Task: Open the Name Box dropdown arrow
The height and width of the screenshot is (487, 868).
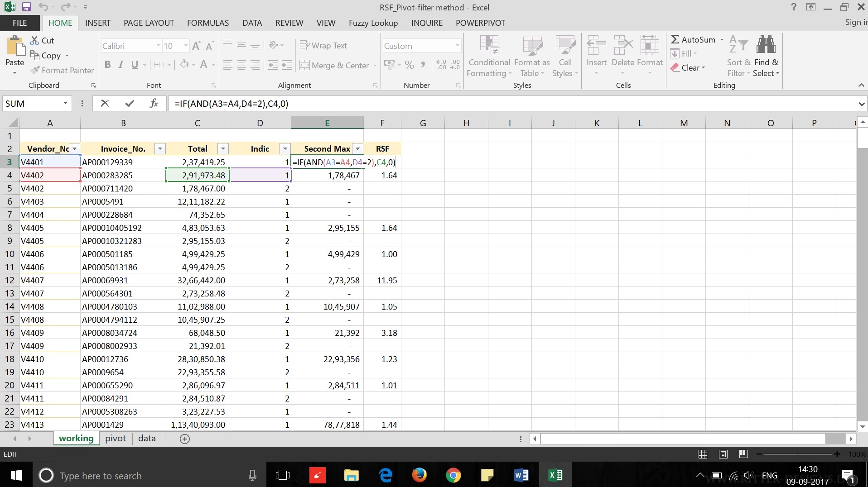Action: pos(65,103)
